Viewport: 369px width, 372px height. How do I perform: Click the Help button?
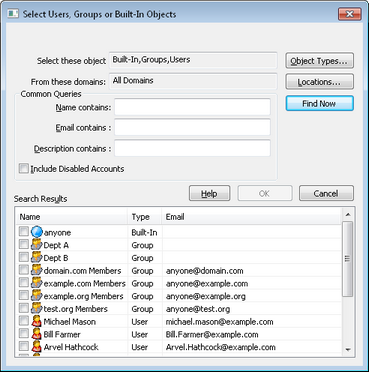pyautogui.click(x=209, y=193)
